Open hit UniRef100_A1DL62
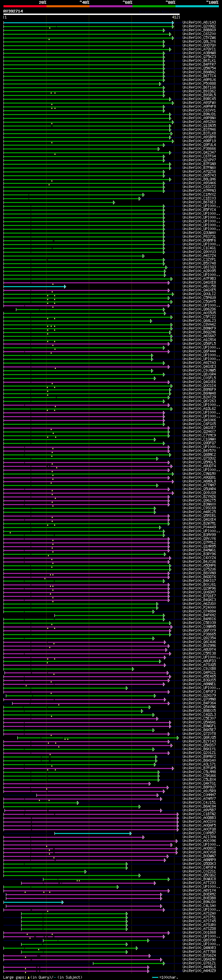This screenshot has width=222, height=980. click(x=199, y=409)
